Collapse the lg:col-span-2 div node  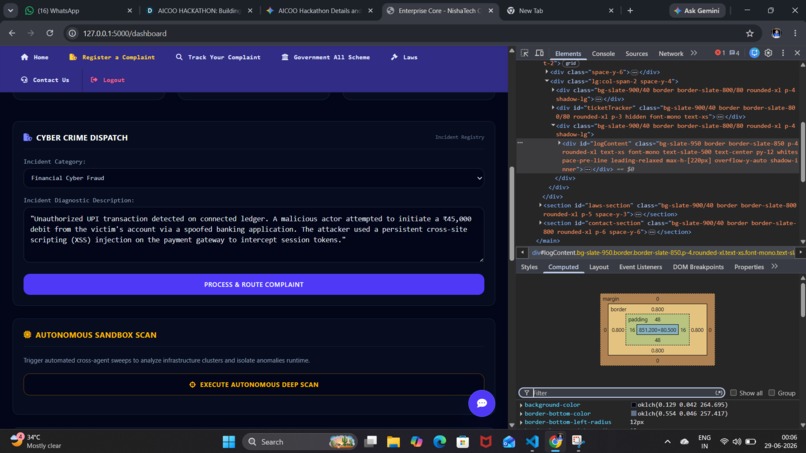pyautogui.click(x=547, y=81)
